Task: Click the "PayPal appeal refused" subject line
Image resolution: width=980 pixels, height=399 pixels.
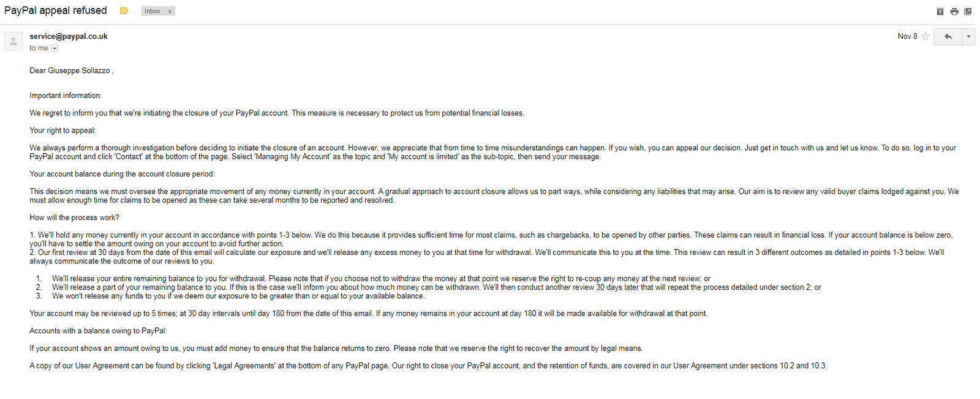Action: (x=56, y=10)
